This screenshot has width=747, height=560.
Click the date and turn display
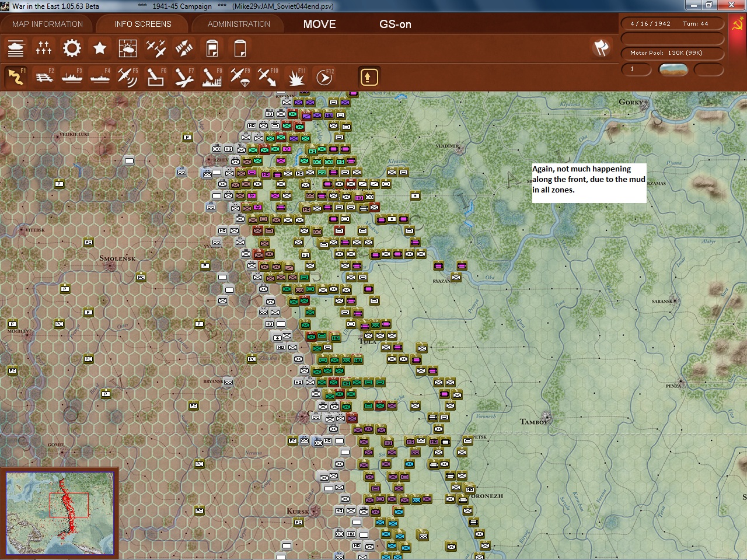click(672, 24)
